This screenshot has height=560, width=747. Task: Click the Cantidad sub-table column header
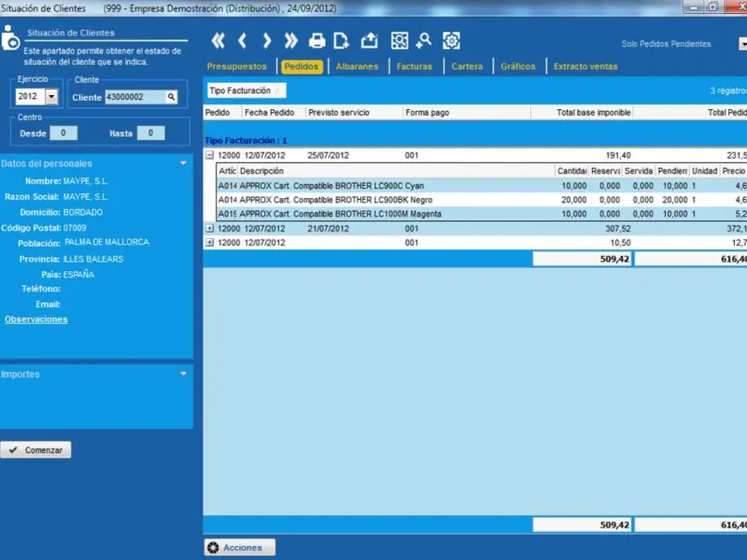tap(571, 171)
